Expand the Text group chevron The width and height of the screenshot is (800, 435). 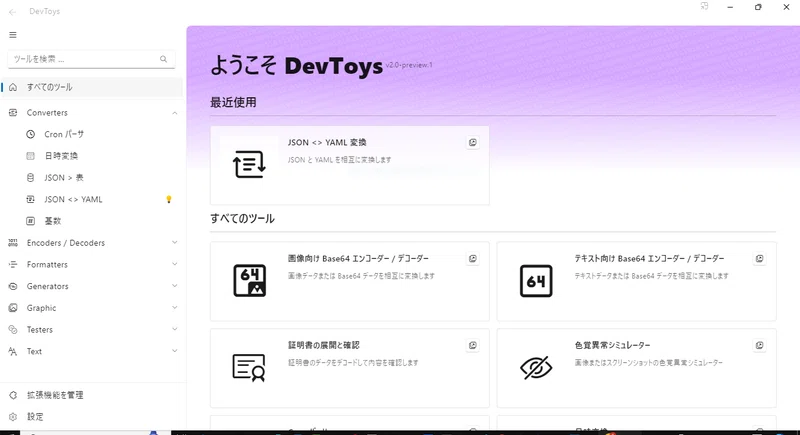(174, 351)
